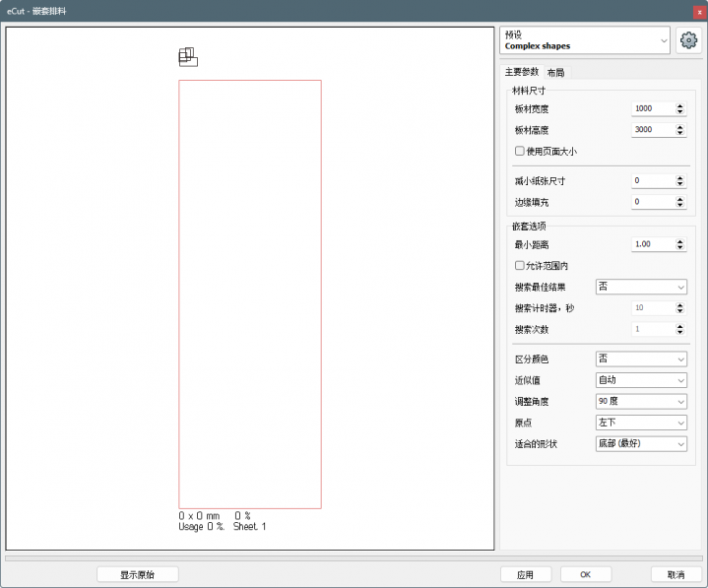This screenshot has height=588, width=708.
Task: Toggle the 允许范围内 checkbox
Action: (520, 266)
